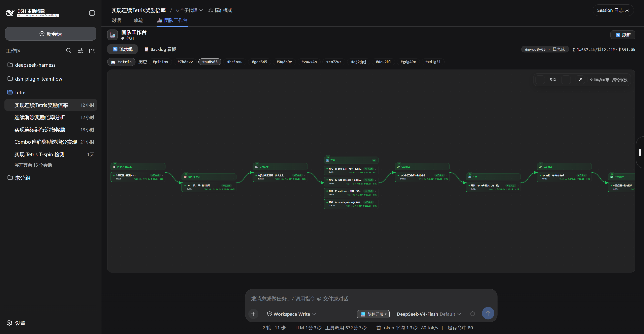
Task: Select history run #heissu
Action: click(x=234, y=62)
